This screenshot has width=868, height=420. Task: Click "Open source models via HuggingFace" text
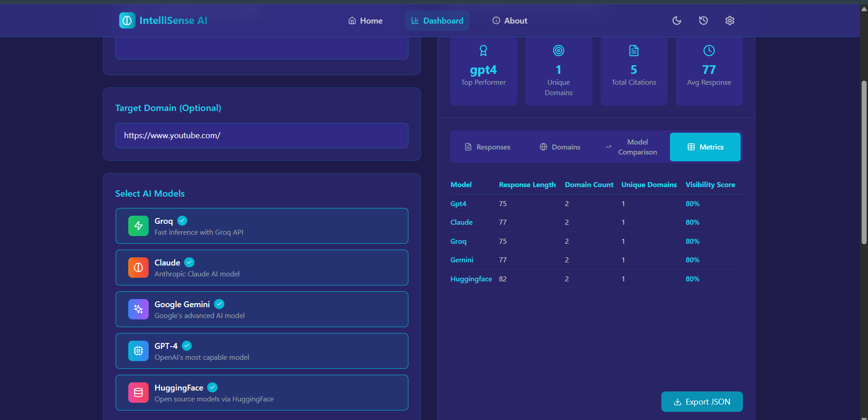[214, 399]
